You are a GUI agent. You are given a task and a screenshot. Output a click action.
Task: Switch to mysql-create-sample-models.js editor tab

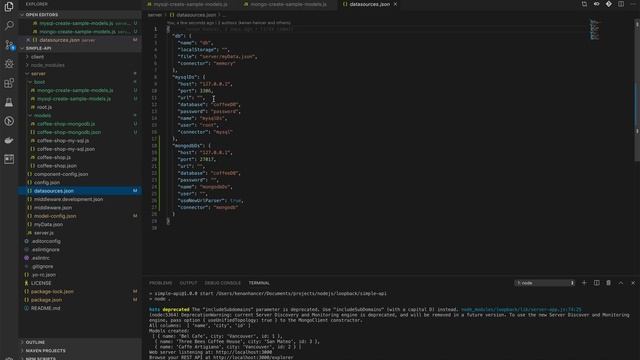[191, 4]
